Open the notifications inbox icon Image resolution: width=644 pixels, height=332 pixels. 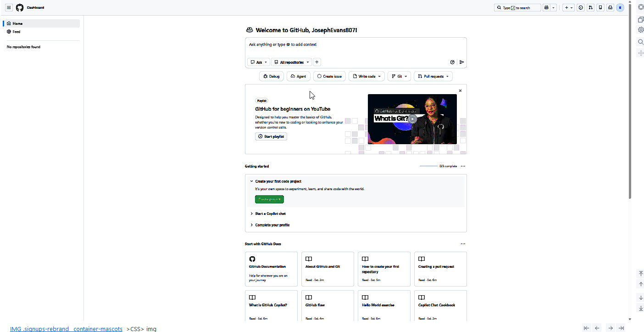610,8
